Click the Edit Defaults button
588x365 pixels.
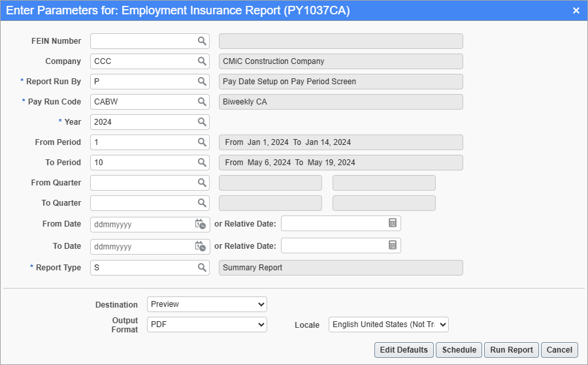coord(404,349)
